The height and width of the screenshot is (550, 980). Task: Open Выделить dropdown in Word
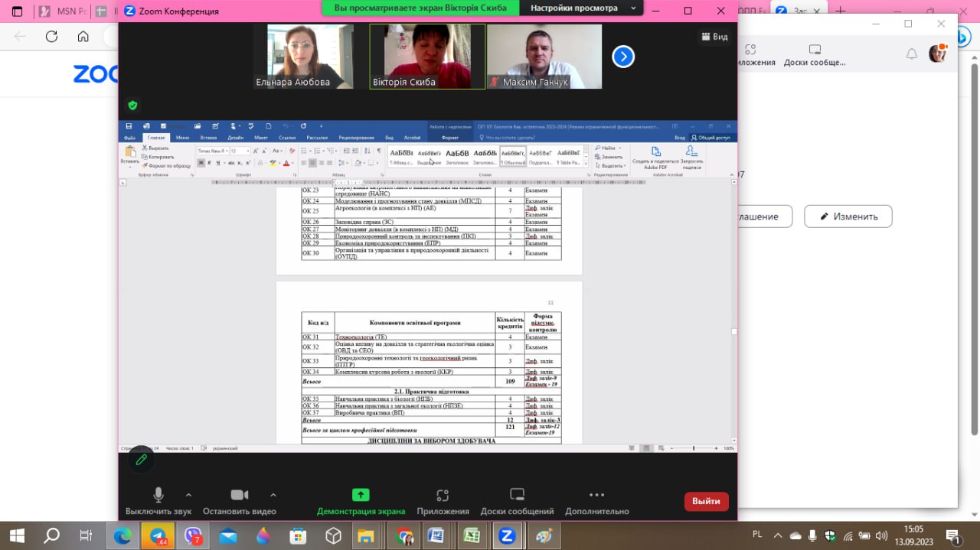(611, 165)
